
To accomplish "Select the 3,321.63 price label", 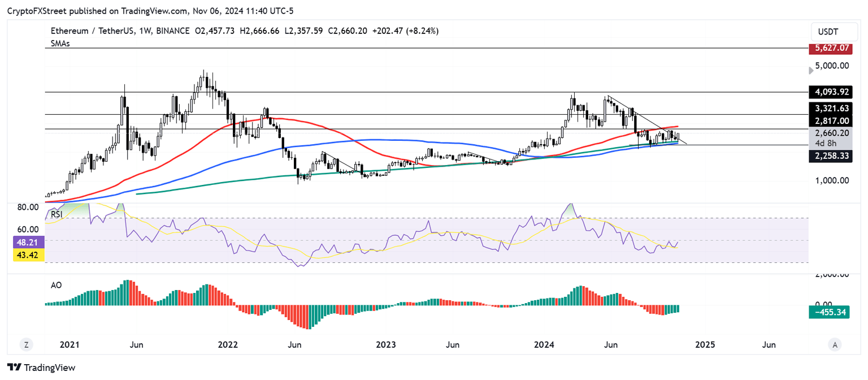I will click(830, 108).
